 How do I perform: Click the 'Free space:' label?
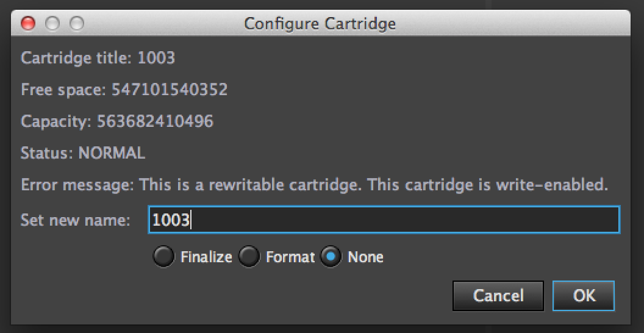pos(64,90)
